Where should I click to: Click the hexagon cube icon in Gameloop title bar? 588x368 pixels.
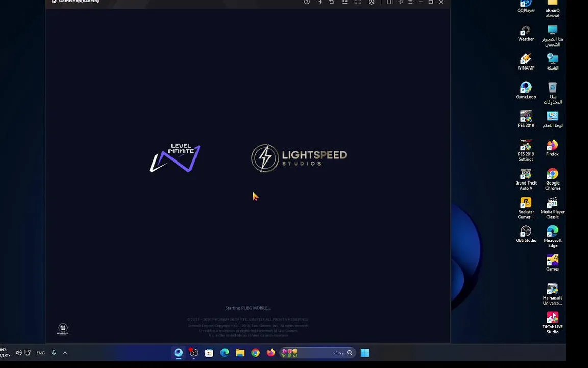point(371,2)
